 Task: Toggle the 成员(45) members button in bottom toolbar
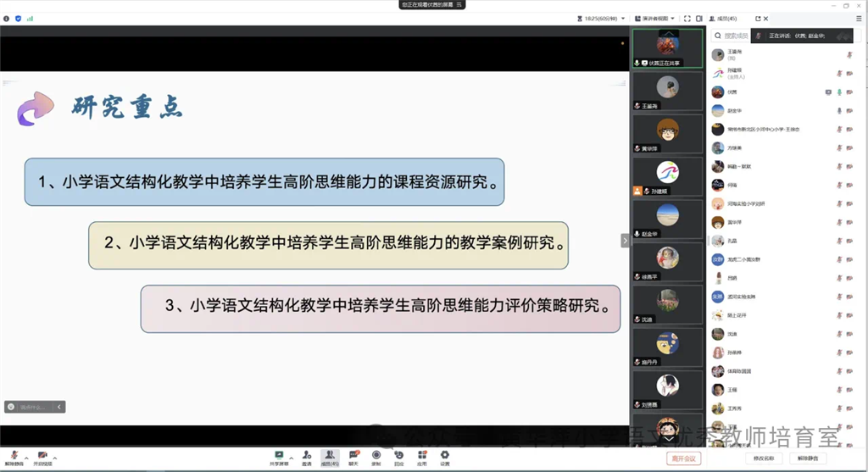[x=330, y=458]
